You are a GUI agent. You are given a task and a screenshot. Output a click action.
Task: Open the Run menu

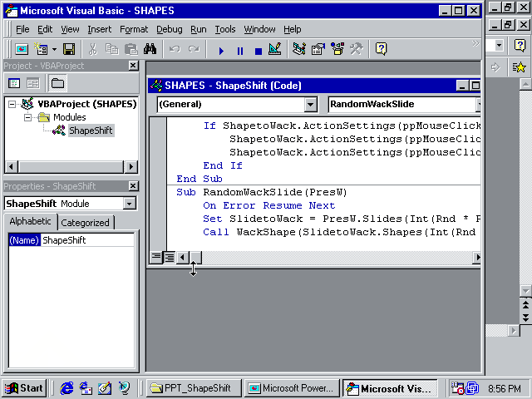198,30
